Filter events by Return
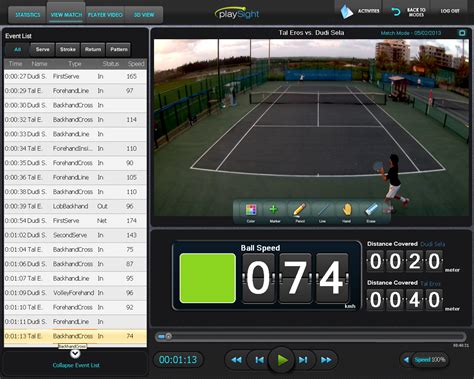This screenshot has height=379, width=474. tap(93, 49)
